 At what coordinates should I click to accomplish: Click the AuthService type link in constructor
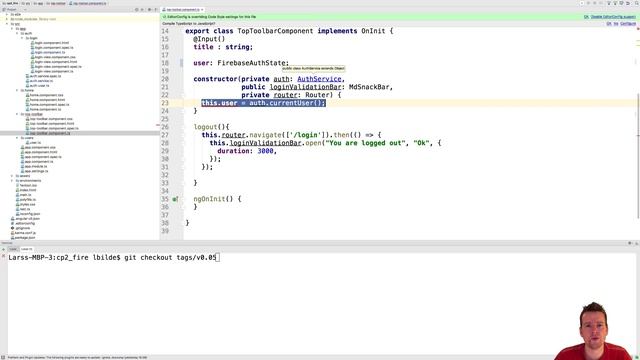pyautogui.click(x=319, y=79)
